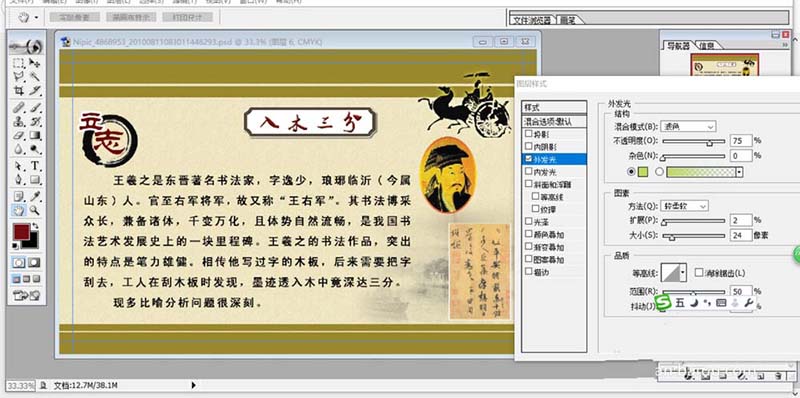Enable the 内发光 inner glow checkbox
The height and width of the screenshot is (398, 800).
(529, 171)
